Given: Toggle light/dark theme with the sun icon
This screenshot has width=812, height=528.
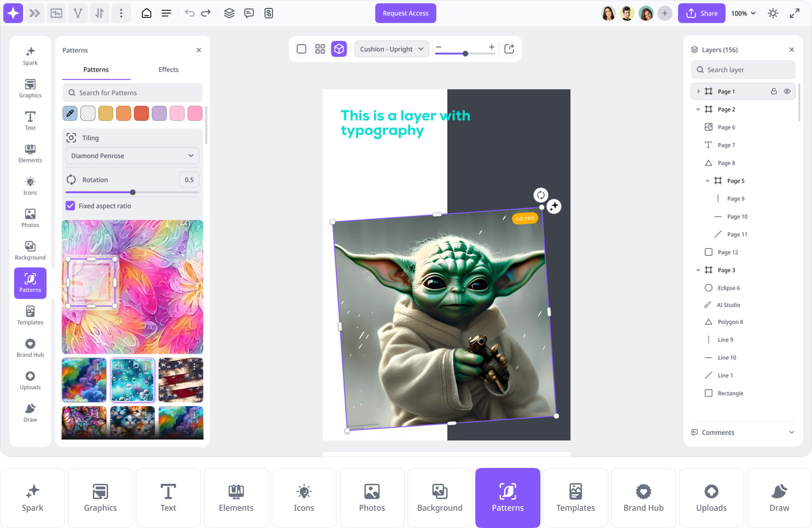Looking at the screenshot, I should (773, 13).
